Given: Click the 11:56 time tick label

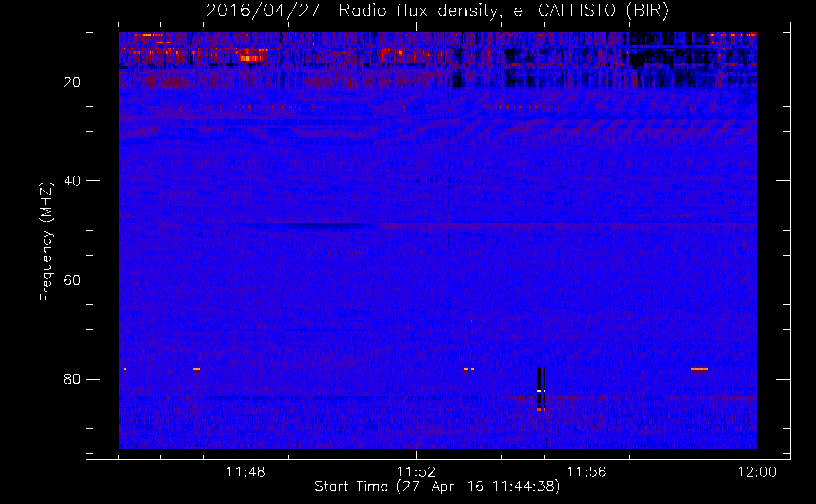Looking at the screenshot, I should click(587, 472).
